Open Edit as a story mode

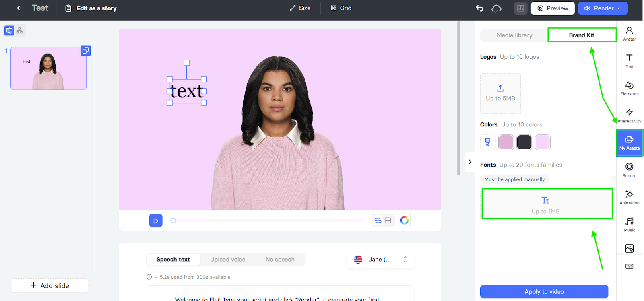[91, 8]
